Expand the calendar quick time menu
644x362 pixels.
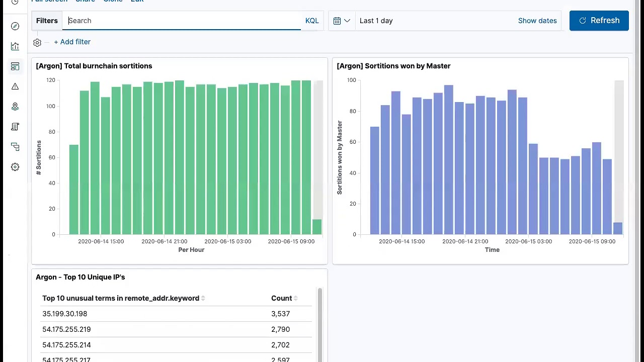pyautogui.click(x=342, y=21)
